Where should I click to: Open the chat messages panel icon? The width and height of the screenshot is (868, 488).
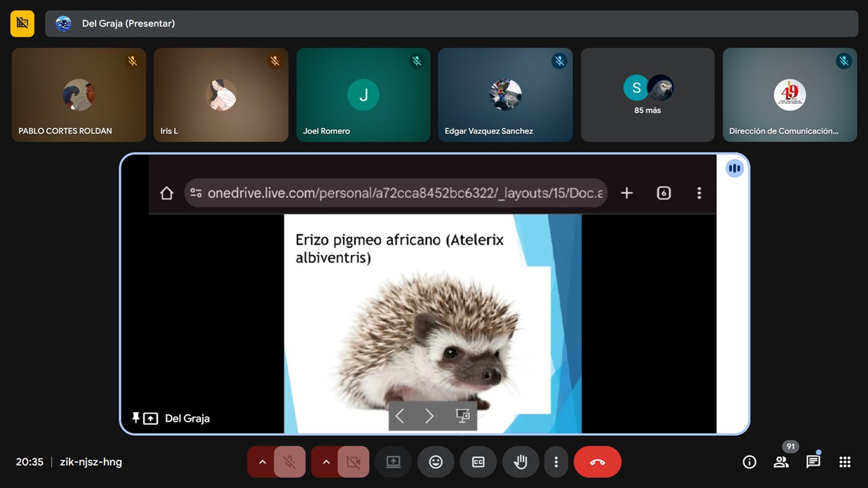pos(813,462)
